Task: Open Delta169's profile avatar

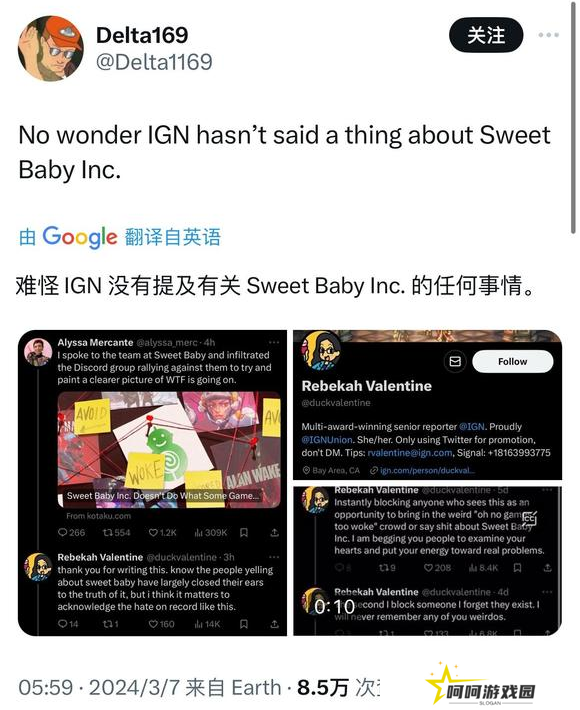Action: click(50, 48)
